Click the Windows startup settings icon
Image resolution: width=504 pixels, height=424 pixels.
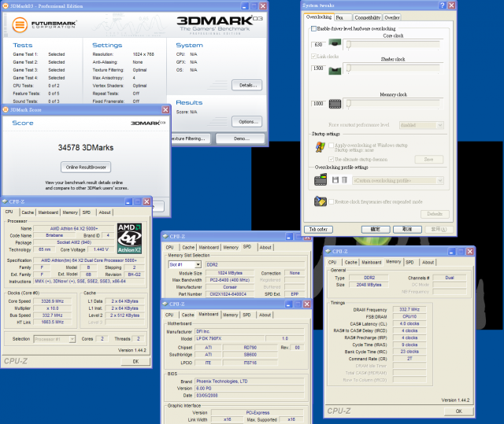click(321, 147)
